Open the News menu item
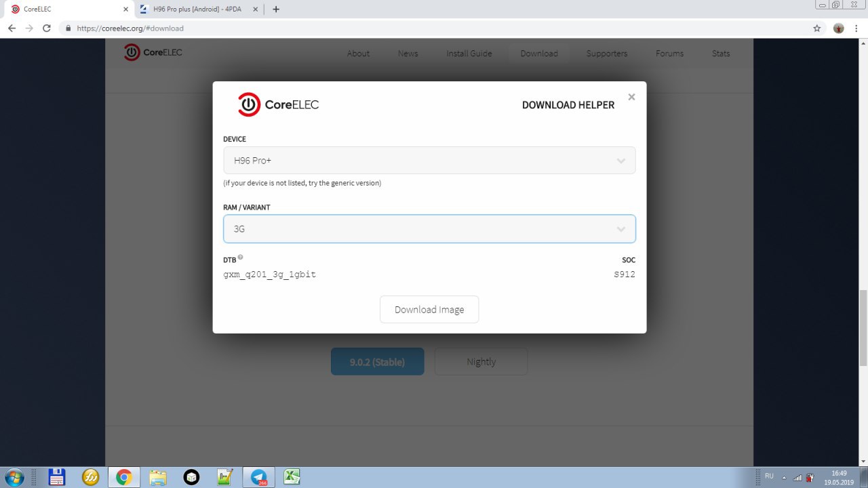 click(x=408, y=54)
